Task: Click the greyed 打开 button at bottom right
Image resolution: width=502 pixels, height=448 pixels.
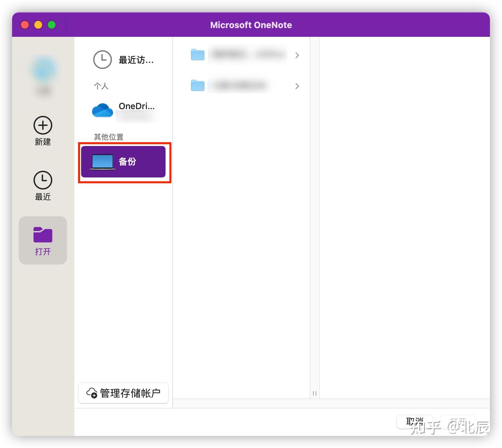Action: click(x=458, y=422)
